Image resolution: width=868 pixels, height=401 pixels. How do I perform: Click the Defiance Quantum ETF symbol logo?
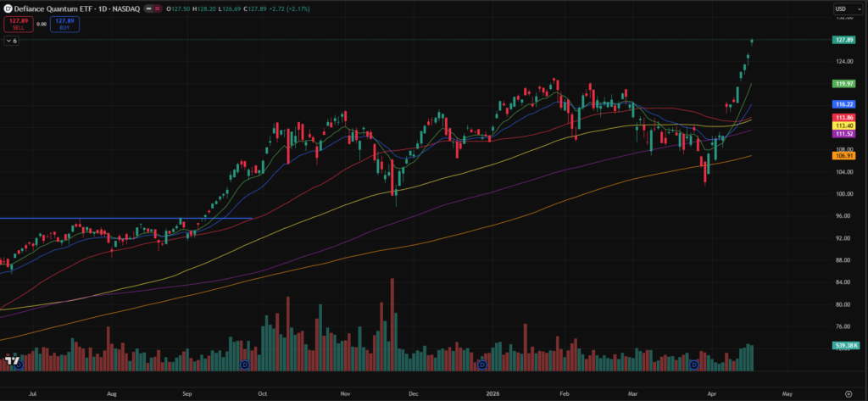[7, 9]
